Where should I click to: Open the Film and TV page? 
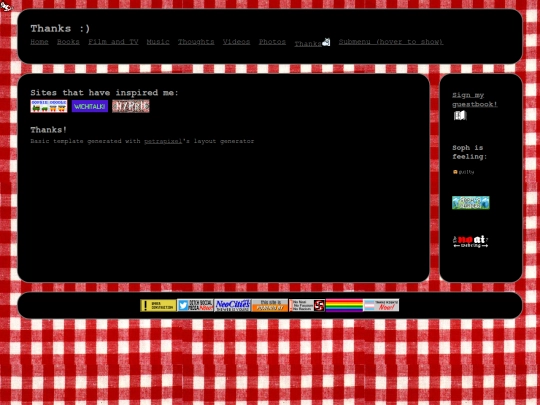coord(113,42)
